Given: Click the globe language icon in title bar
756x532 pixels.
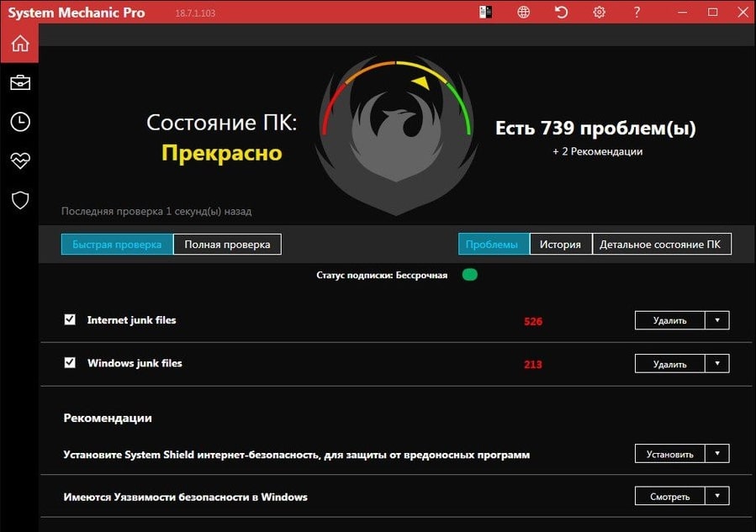Looking at the screenshot, I should coord(524,13).
